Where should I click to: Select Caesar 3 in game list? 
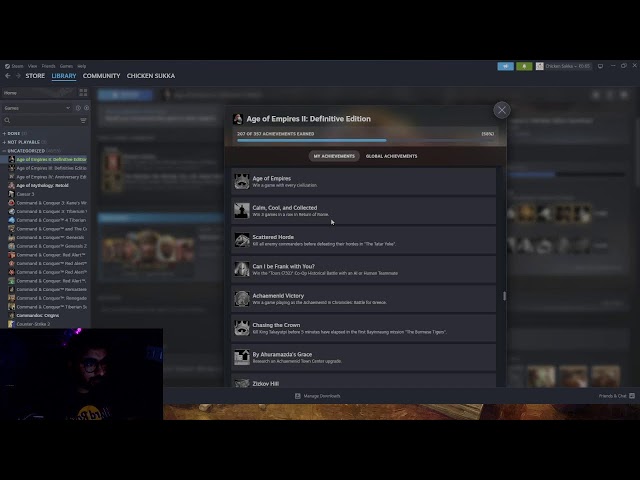[25, 194]
